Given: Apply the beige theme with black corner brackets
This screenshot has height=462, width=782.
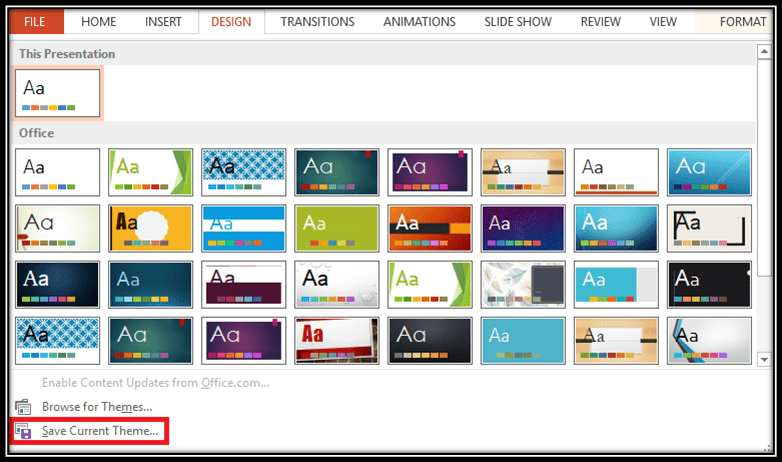Looking at the screenshot, I should point(709,229).
